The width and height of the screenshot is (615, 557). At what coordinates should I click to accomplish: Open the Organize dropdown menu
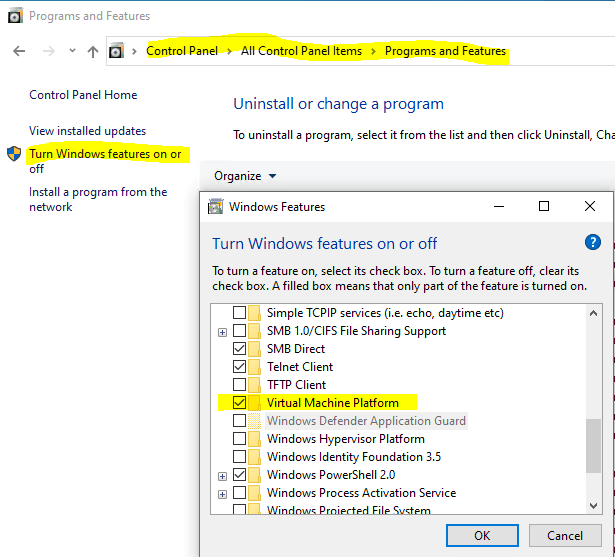(x=245, y=176)
